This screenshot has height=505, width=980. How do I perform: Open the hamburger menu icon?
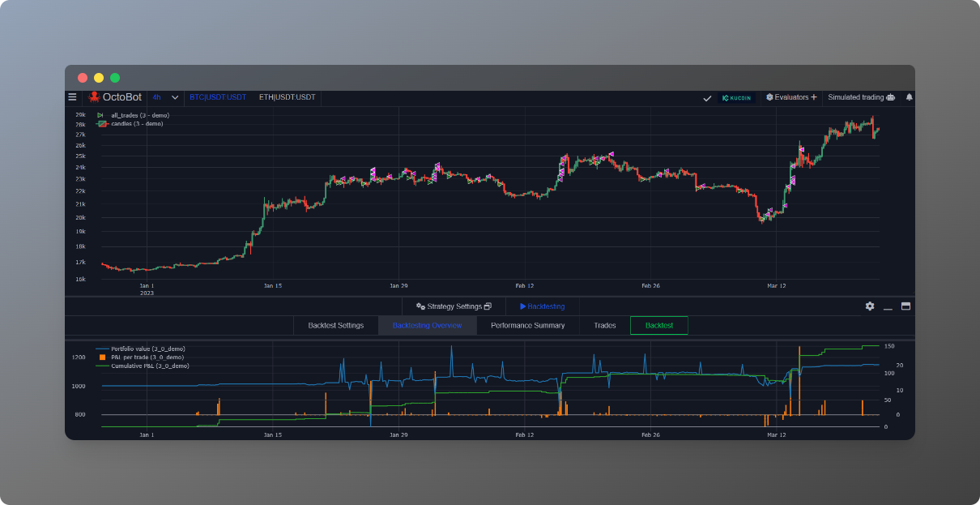tap(72, 97)
